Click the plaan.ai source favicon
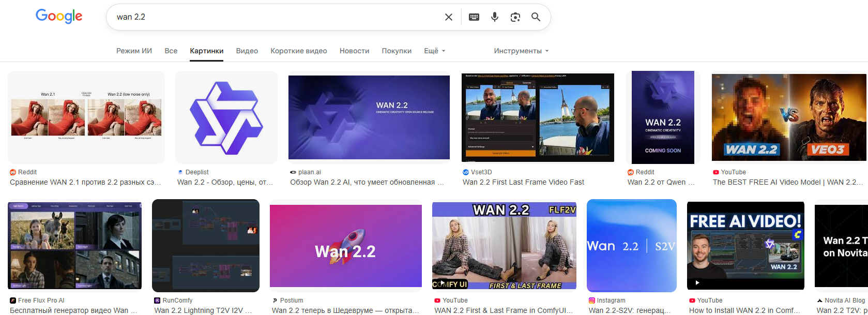 [x=293, y=172]
